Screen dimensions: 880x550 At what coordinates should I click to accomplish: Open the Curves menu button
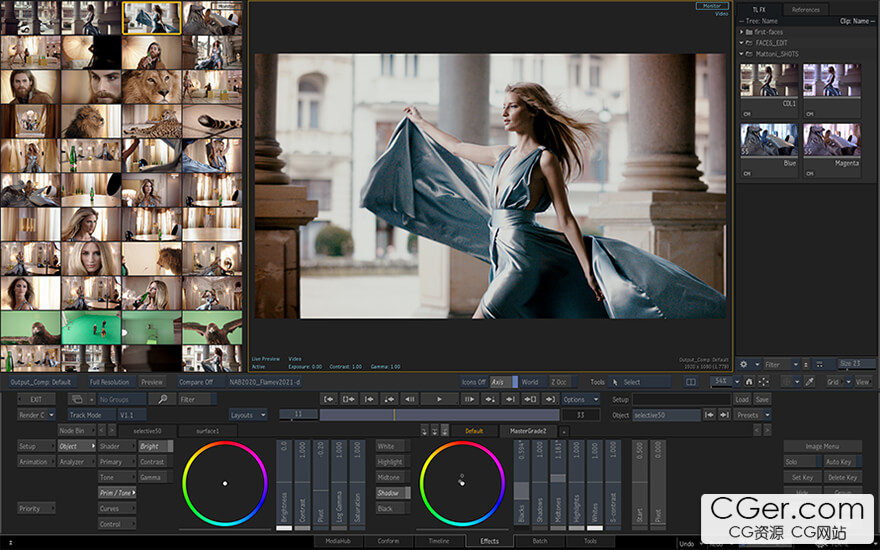click(117, 508)
